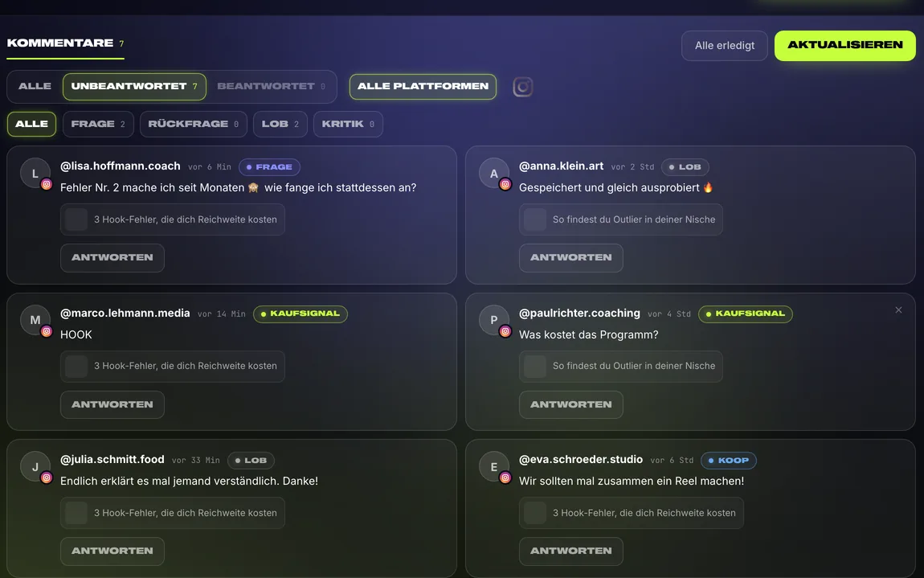Filter by LOB category
The height and width of the screenshot is (578, 924).
pos(280,124)
